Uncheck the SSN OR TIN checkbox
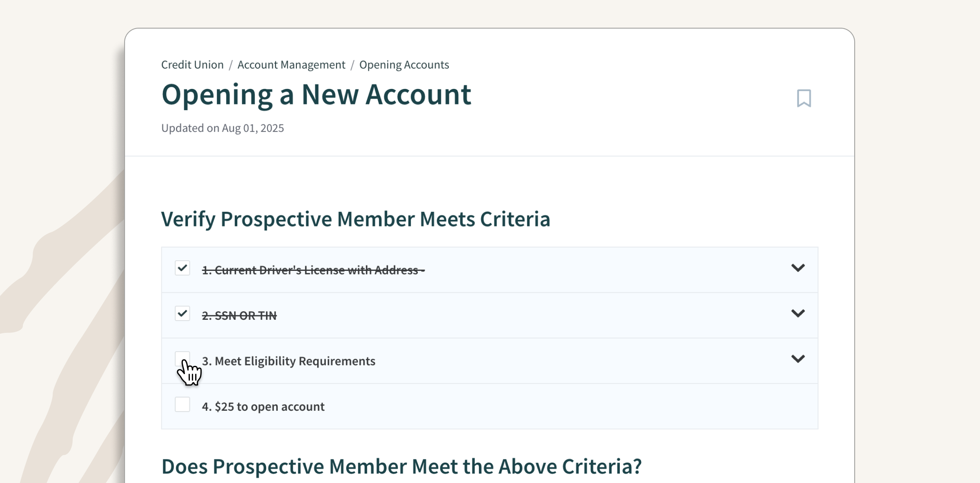The image size is (980, 483). tap(182, 313)
